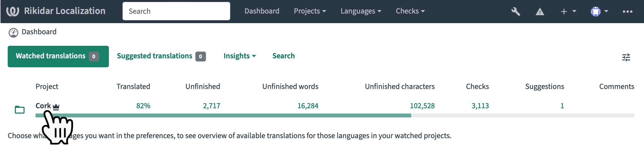Expand the Checks dropdown menu
Image resolution: width=644 pixels, height=162 pixels.
tap(410, 11)
